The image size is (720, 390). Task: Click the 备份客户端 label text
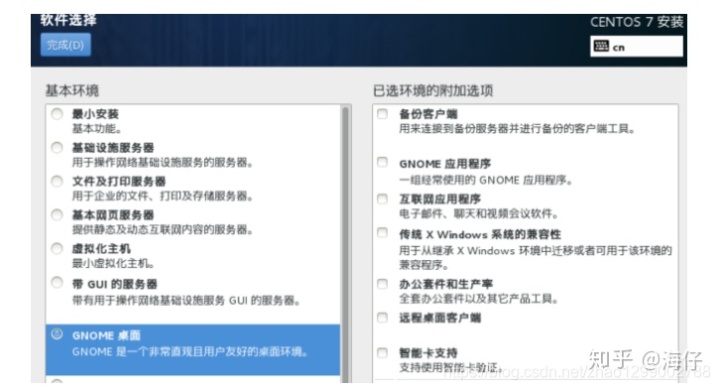point(428,114)
